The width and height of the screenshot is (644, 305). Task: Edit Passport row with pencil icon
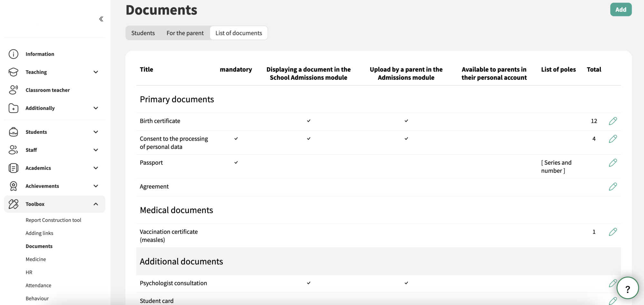point(613,162)
